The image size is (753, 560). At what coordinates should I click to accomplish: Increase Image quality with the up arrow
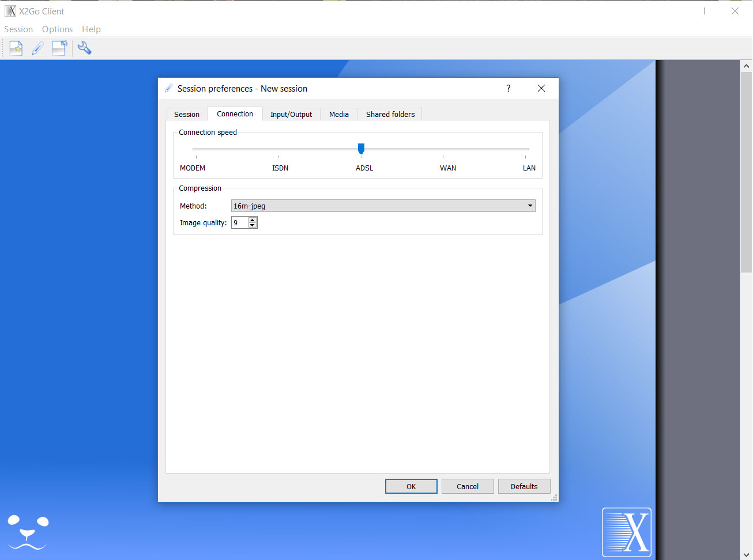[x=253, y=220]
